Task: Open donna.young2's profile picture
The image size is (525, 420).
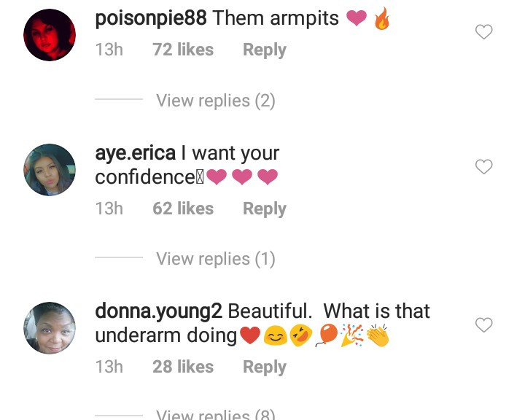Action: pos(50,327)
